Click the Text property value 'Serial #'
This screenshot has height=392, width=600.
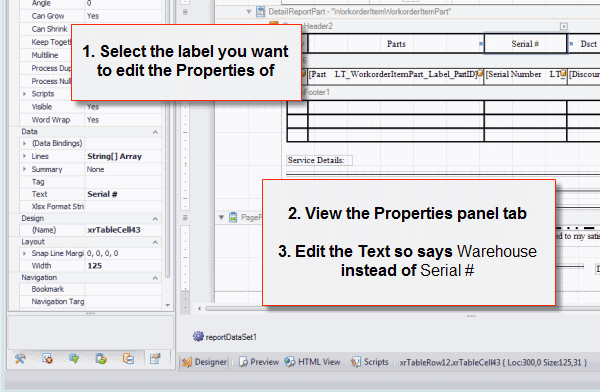pyautogui.click(x=123, y=194)
